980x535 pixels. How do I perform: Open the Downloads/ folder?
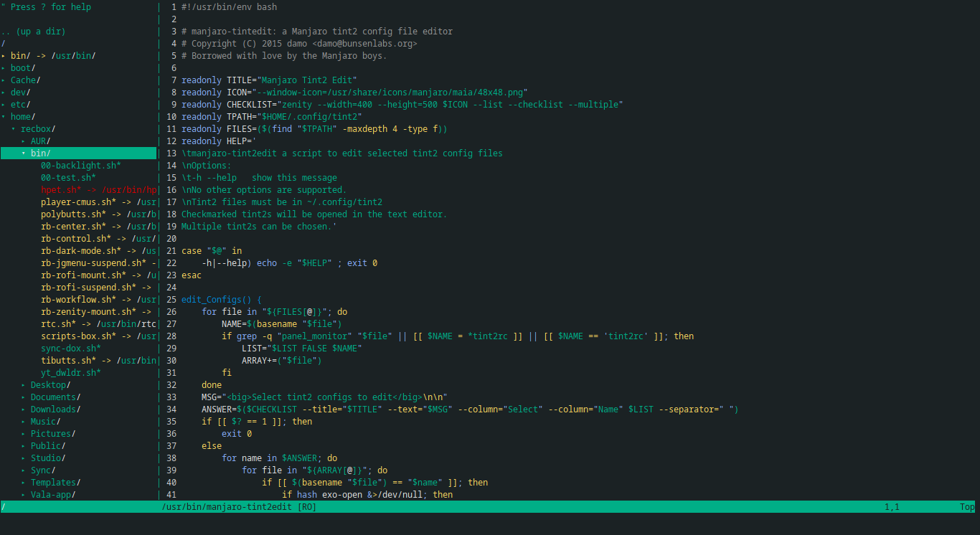(x=55, y=409)
